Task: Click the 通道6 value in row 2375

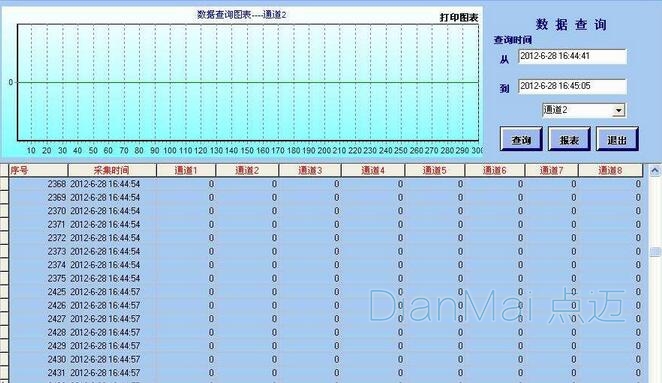Action: pyautogui.click(x=520, y=279)
